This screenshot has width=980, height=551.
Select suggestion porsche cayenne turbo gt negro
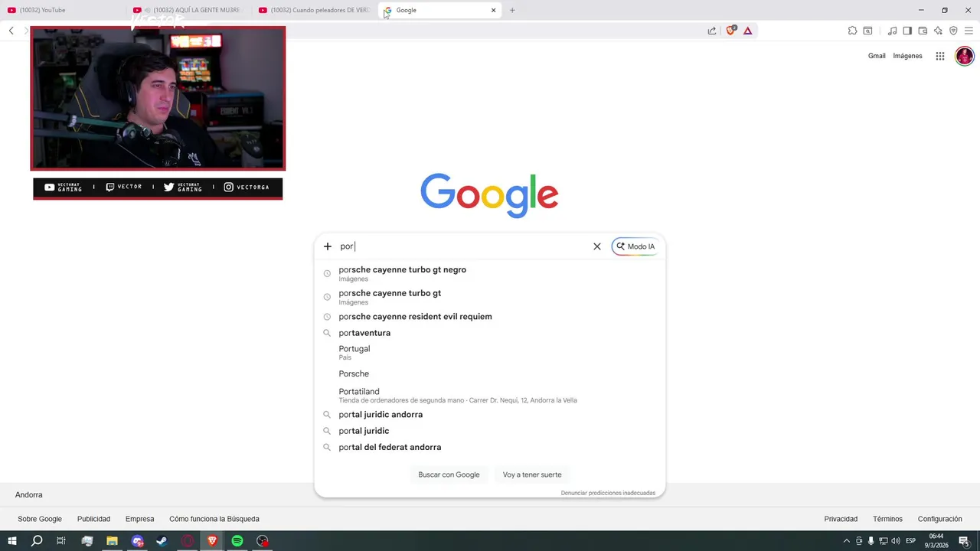pyautogui.click(x=489, y=273)
